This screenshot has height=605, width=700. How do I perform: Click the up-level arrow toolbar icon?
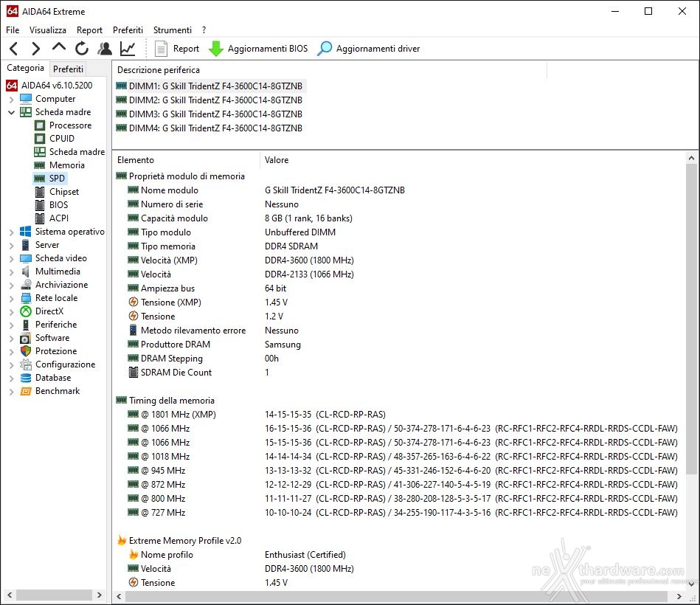58,47
